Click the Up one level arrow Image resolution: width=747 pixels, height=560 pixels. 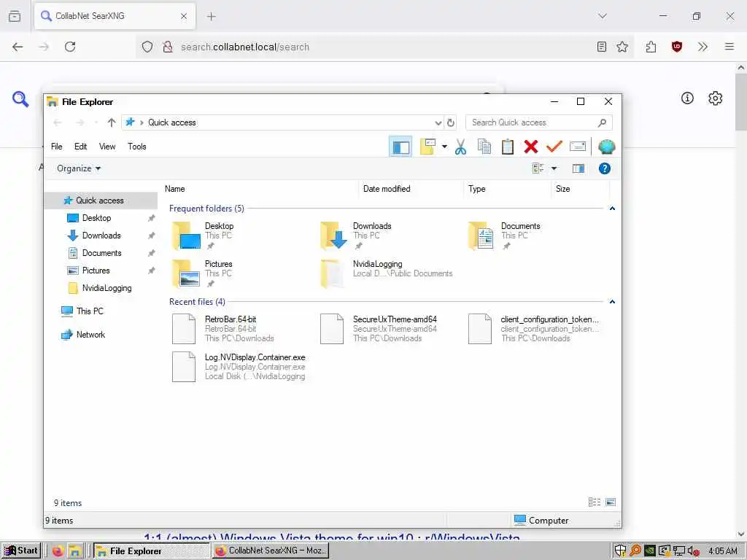[x=112, y=122]
